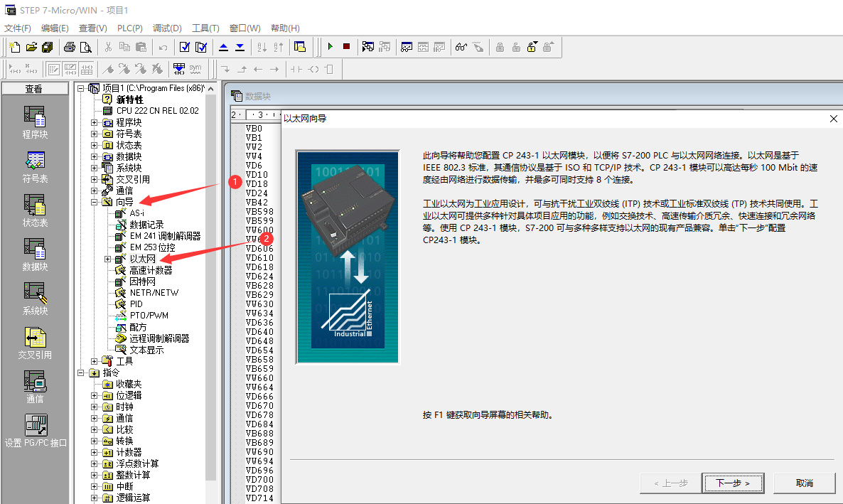The image size is (843, 504).
Task: Open the 帮助(H) menu
Action: (285, 28)
